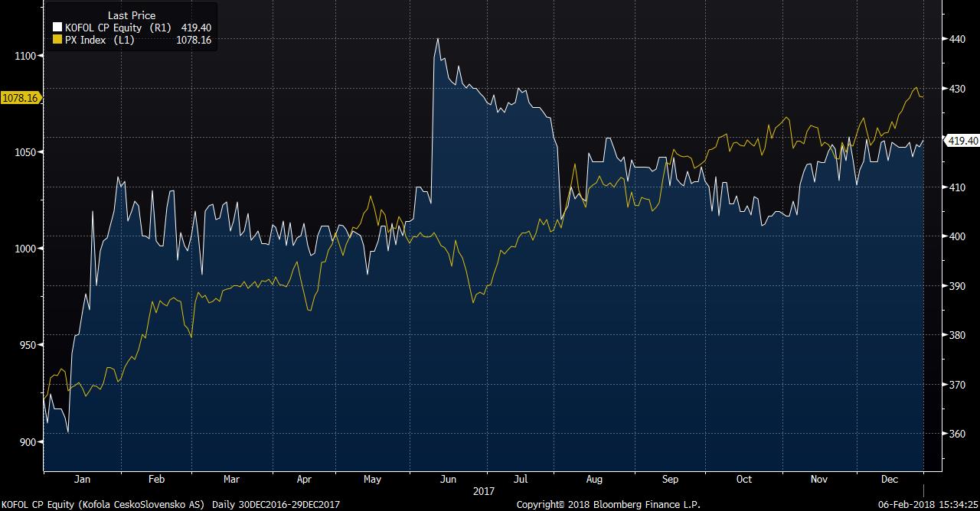The height and width of the screenshot is (511, 980).
Task: Click the 410 right-axis label
Action: coord(957,187)
